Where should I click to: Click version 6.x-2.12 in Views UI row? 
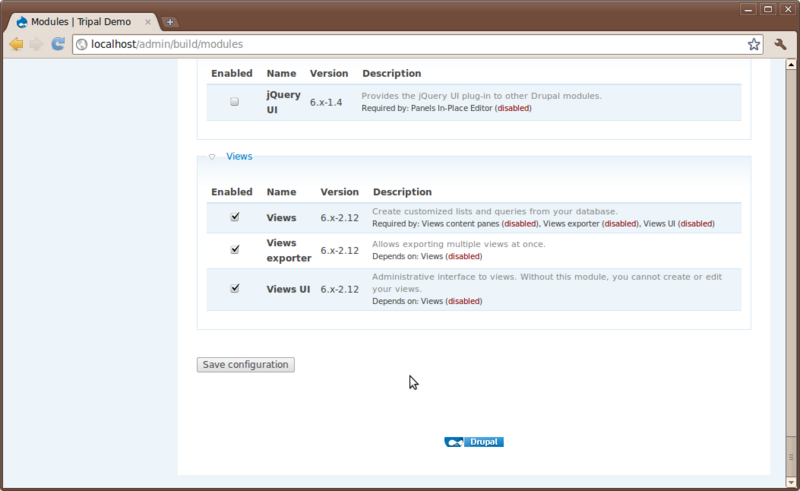coord(339,289)
